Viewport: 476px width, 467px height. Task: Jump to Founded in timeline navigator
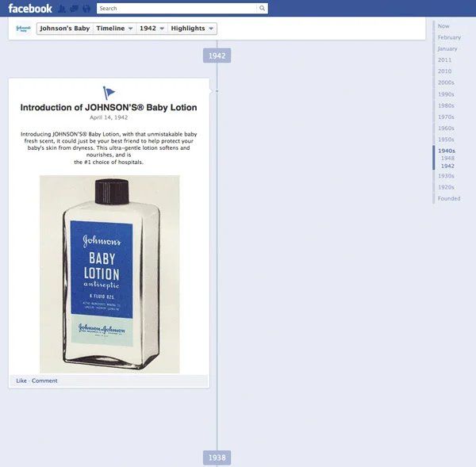[449, 198]
